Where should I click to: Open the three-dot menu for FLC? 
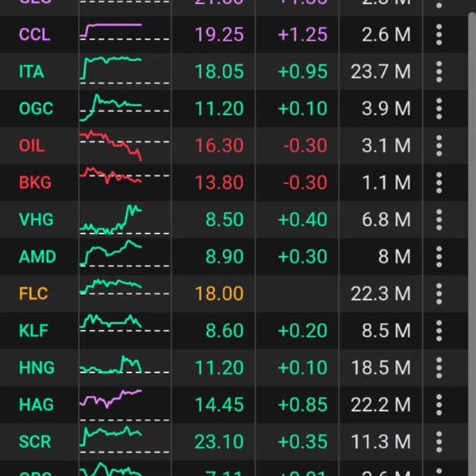(x=439, y=294)
